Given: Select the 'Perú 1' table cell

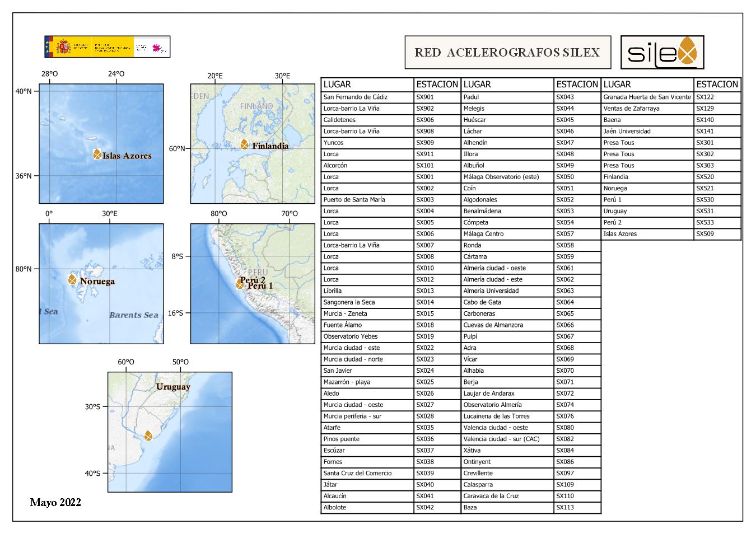Looking at the screenshot, I should pos(647,199).
